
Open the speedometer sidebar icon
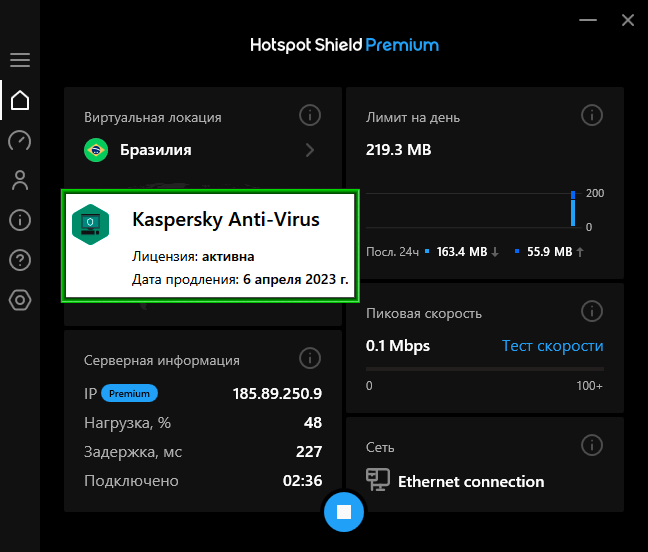pyautogui.click(x=20, y=140)
